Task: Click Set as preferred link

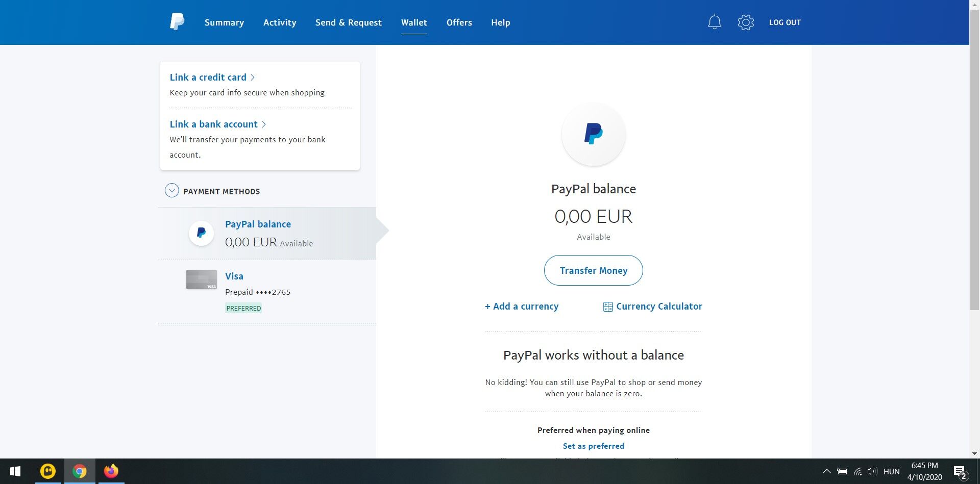Action: pyautogui.click(x=594, y=446)
